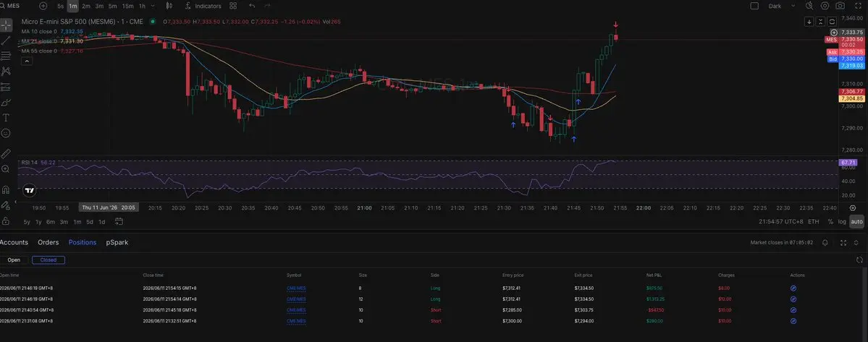Switch to the Orders tab
868x342 pixels.
[x=49, y=242]
